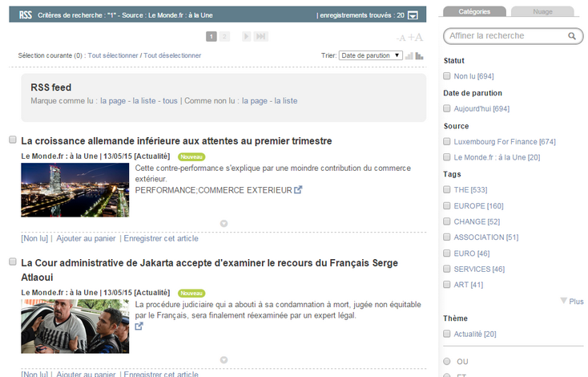Check the ASSOCIATION [51] tag
588x377 pixels.
click(x=447, y=237)
